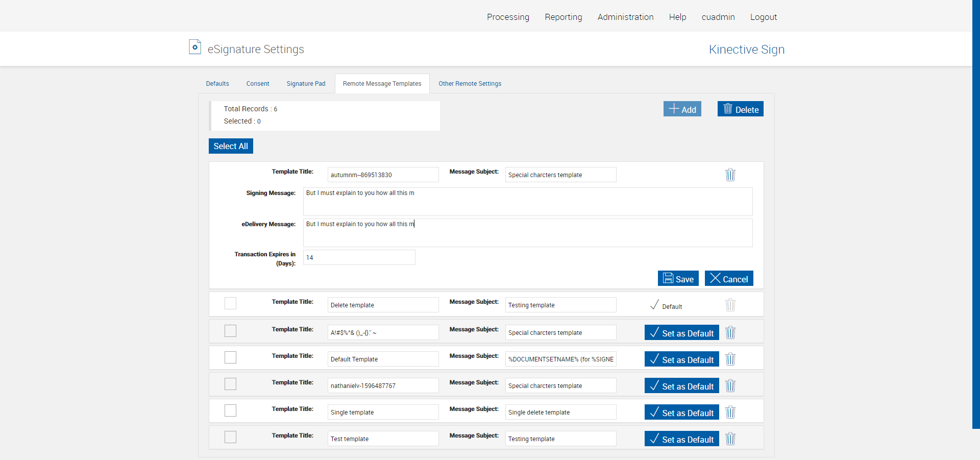Click trash icon for special characters title row
The width and height of the screenshot is (980, 460).
(730, 332)
